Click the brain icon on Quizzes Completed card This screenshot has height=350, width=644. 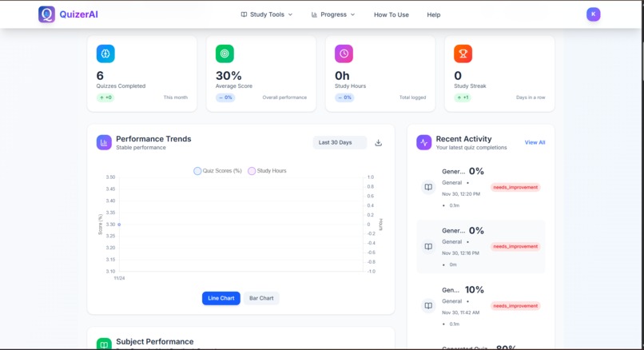(105, 54)
